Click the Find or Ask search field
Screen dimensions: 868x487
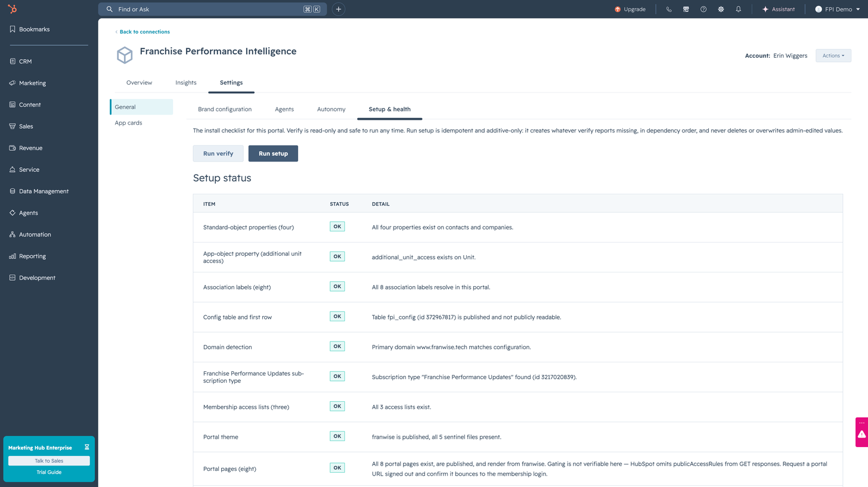click(x=212, y=9)
